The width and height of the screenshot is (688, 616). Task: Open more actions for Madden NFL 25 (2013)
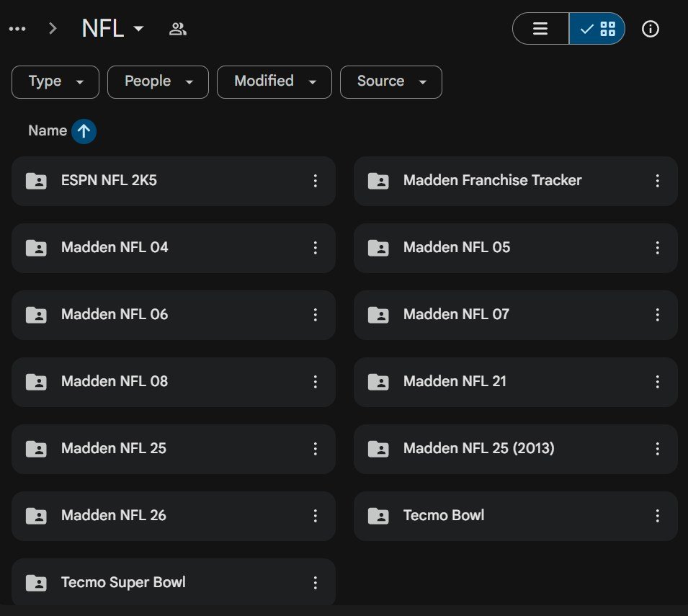click(x=657, y=449)
